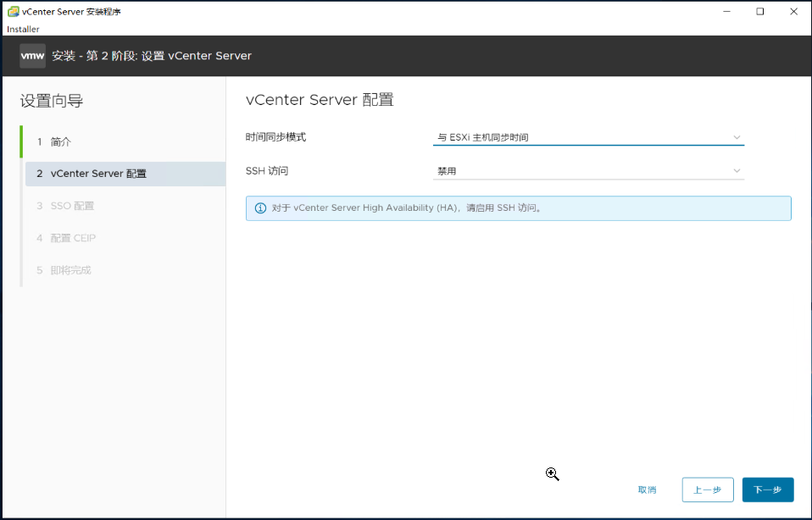
Task: Maximize the installer window
Action: 759,11
